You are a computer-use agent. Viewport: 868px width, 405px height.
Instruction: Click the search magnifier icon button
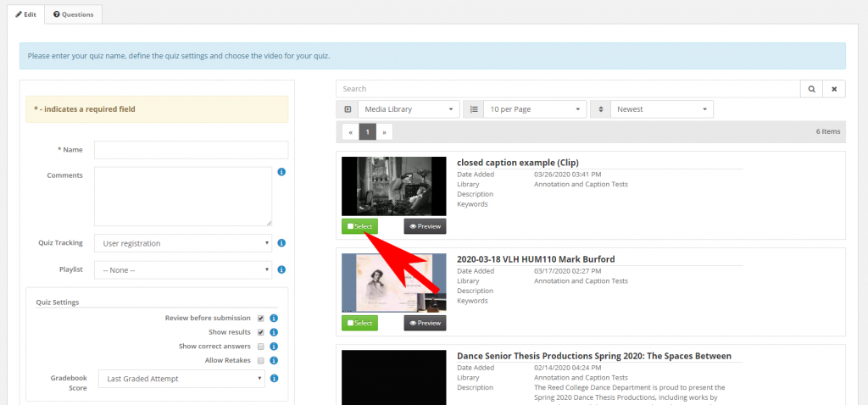coord(811,88)
